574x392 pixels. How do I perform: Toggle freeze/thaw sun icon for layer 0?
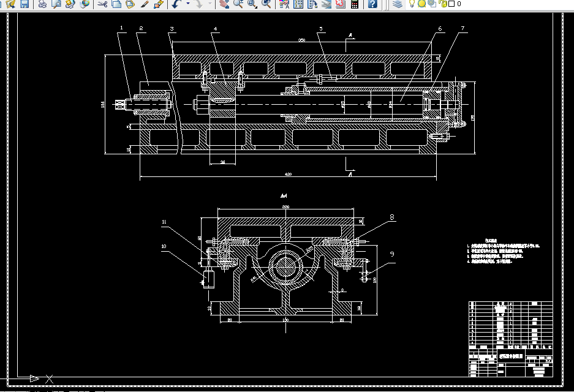(x=421, y=4)
